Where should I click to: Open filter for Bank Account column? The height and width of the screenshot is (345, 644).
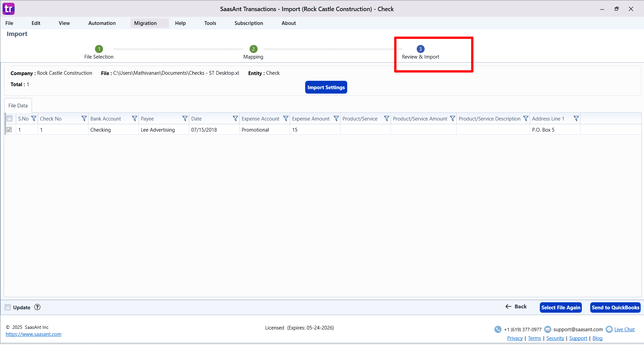[134, 118]
